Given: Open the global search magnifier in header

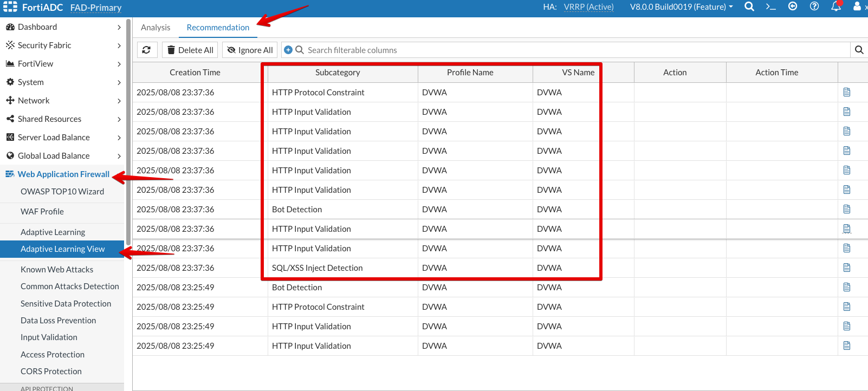Looking at the screenshot, I should click(749, 6).
